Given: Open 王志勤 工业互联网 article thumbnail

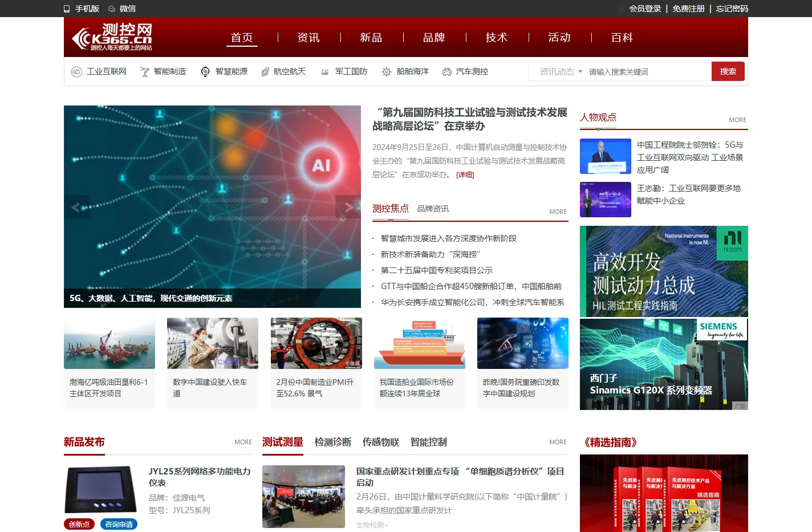Looking at the screenshot, I should click(606, 200).
